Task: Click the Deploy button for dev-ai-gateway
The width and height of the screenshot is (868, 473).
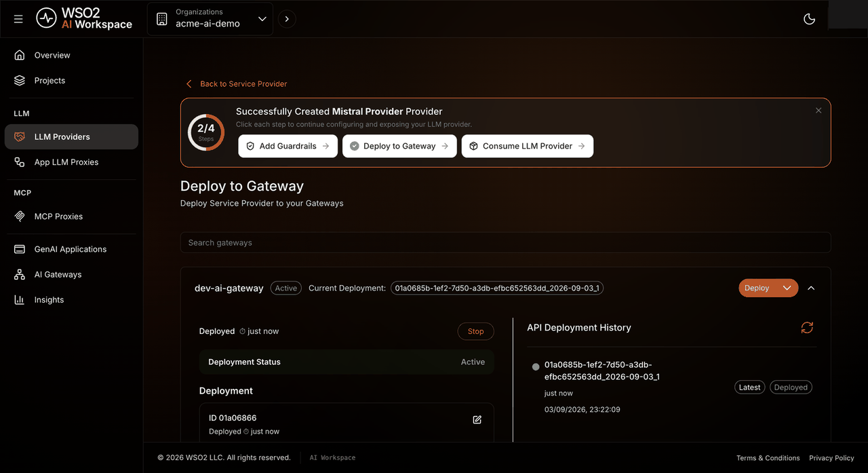Action: 757,288
